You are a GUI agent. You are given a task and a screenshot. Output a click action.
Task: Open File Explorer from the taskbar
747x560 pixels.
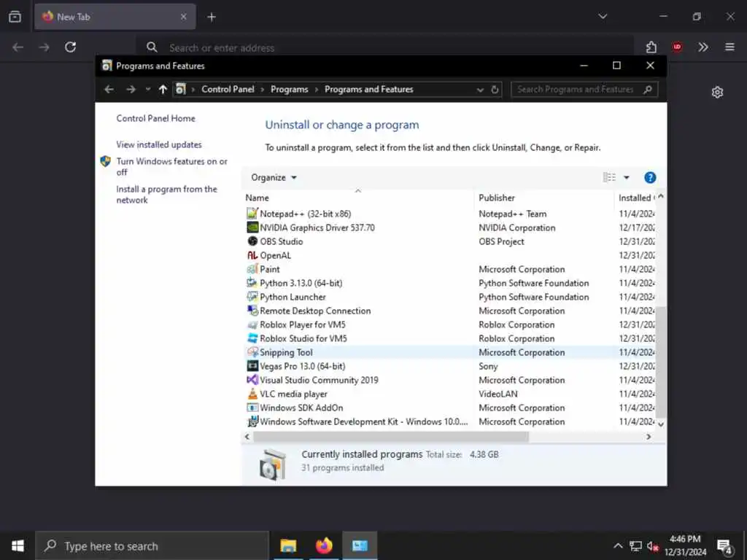[287, 545]
